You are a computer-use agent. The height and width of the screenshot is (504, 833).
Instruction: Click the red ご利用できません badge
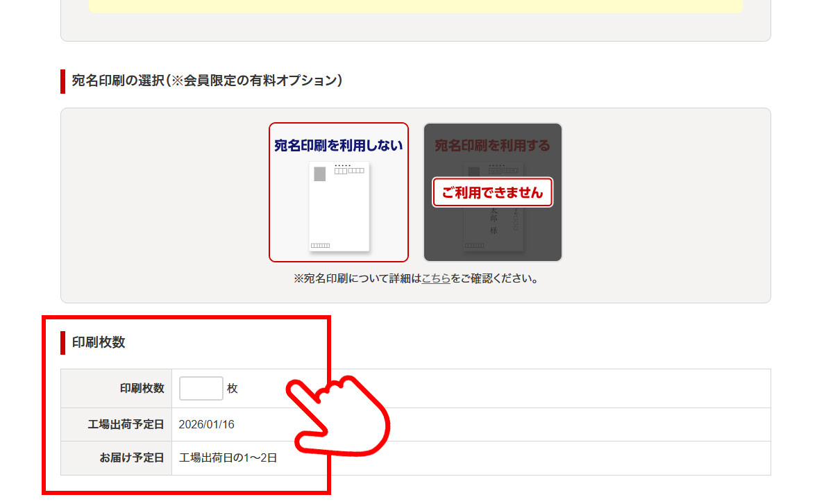(x=492, y=192)
